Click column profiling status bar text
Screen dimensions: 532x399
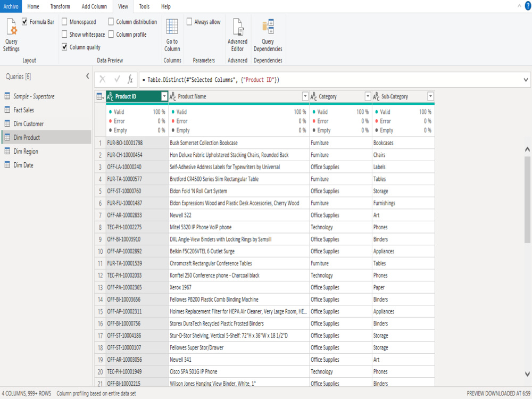96,394
